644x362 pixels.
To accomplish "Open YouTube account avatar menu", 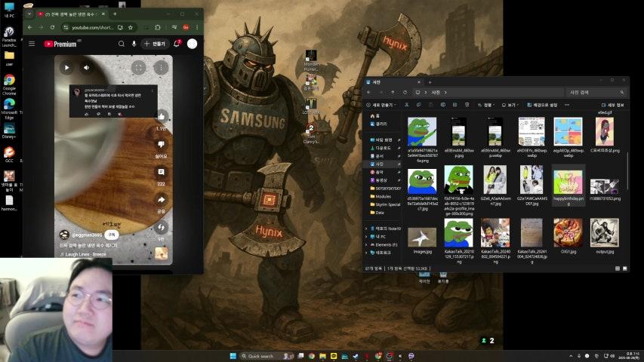I will 192,44.
